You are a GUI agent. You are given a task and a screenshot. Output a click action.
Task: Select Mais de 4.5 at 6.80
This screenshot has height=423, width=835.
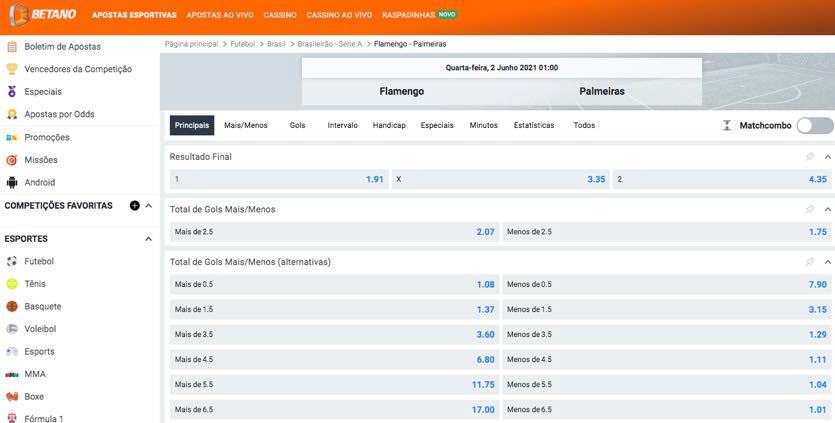point(334,360)
